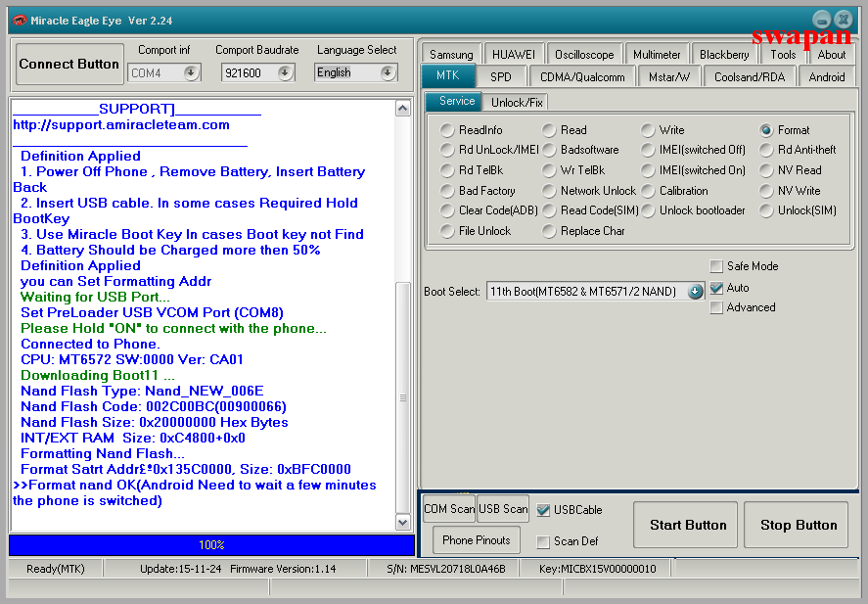Image resolution: width=868 pixels, height=604 pixels.
Task: Click the log scrollbar down arrow
Action: [x=403, y=522]
